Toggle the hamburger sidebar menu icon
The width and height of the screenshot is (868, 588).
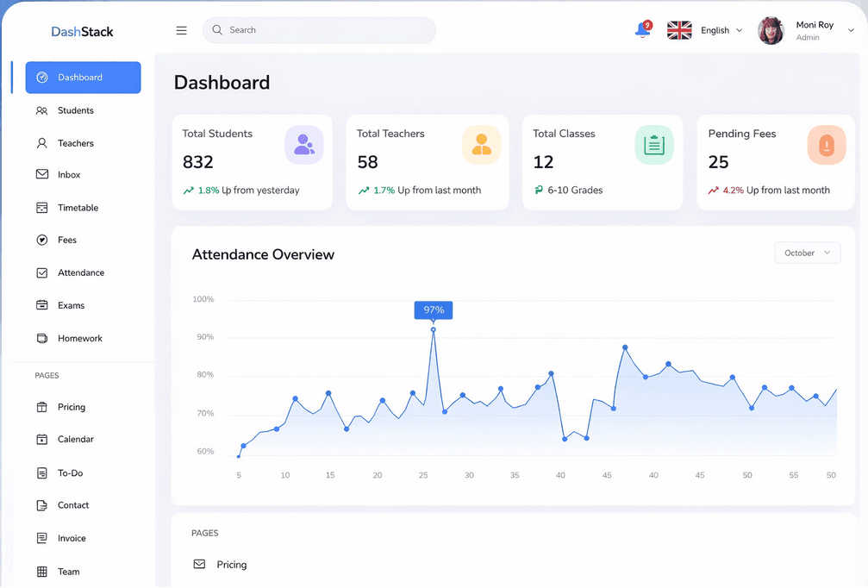pyautogui.click(x=181, y=30)
